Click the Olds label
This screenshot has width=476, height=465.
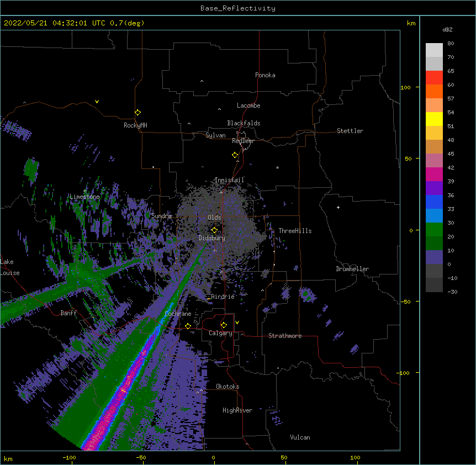coord(214,218)
